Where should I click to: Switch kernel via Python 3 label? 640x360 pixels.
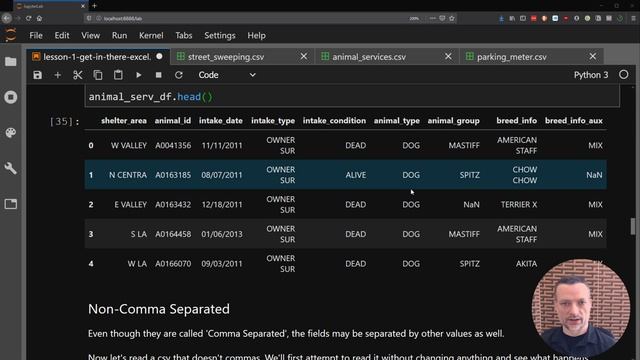pos(591,75)
